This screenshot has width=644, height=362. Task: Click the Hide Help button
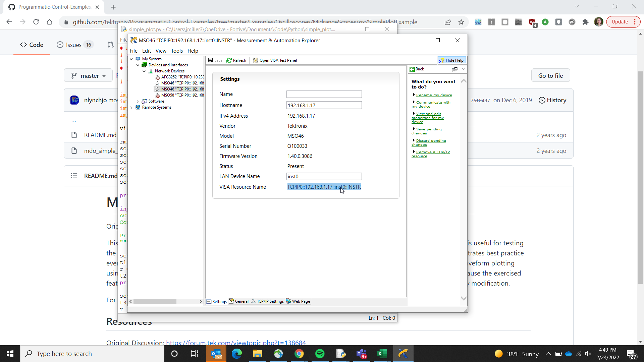(451, 60)
